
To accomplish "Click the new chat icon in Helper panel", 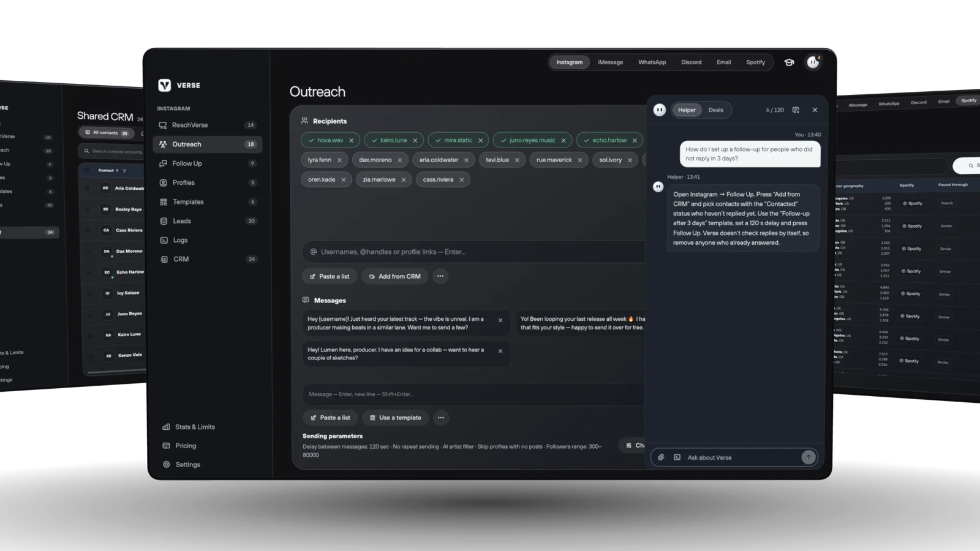I will coord(796,110).
